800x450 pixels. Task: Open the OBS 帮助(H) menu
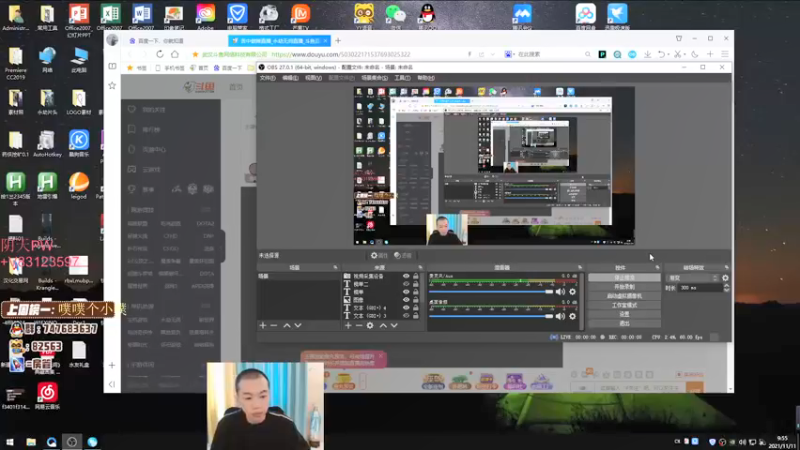point(426,78)
